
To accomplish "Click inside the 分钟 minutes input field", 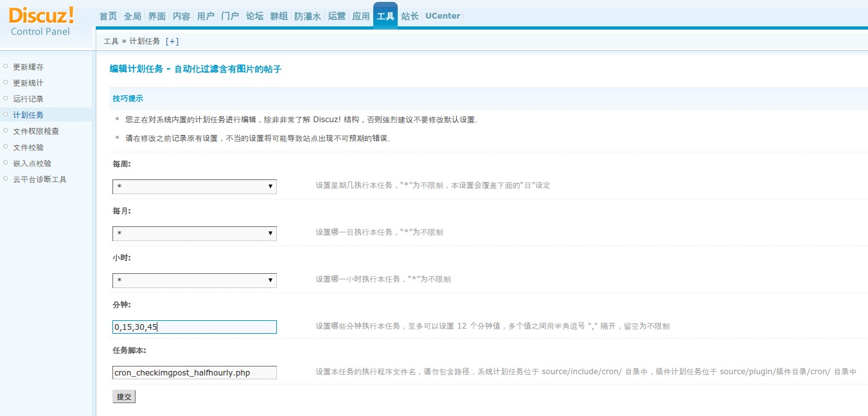I will [x=194, y=327].
